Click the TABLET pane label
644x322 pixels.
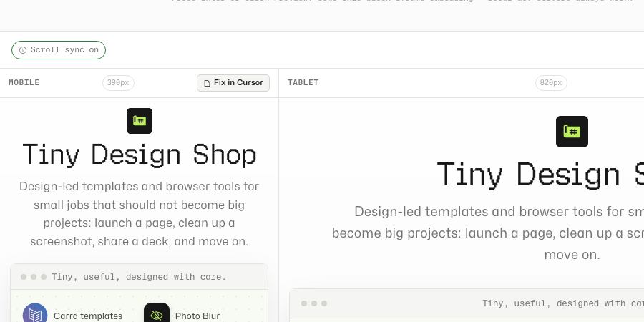303,82
